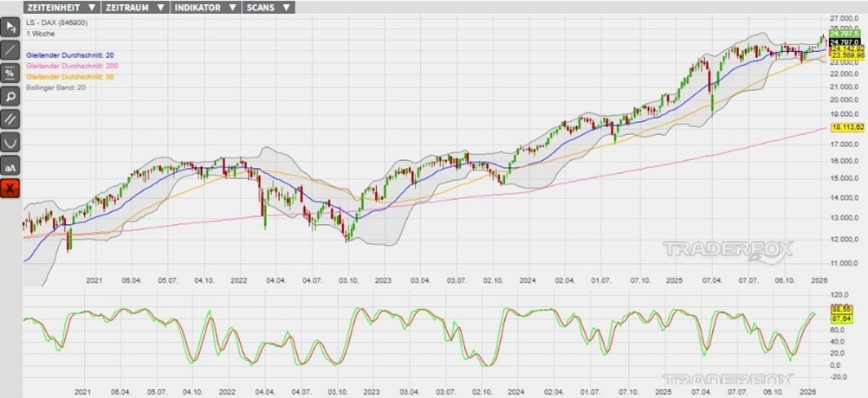Click the Bollinger Band: 20 legend entry

(x=57, y=88)
